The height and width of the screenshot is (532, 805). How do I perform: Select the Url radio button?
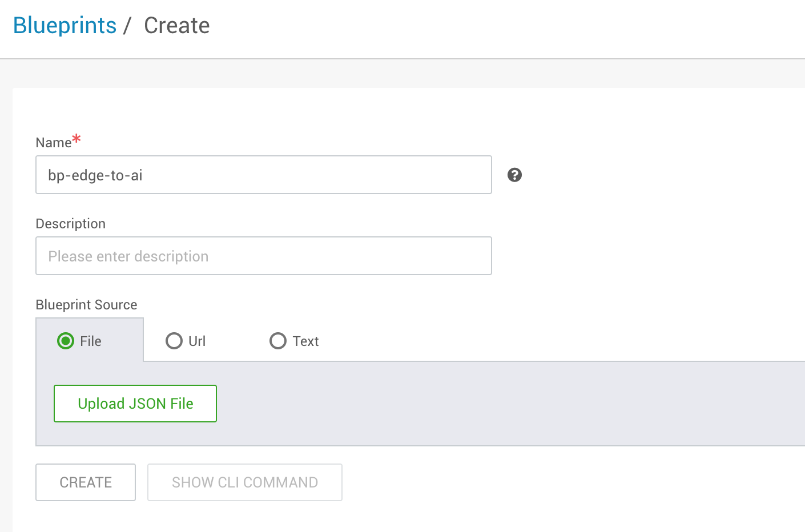(x=174, y=340)
